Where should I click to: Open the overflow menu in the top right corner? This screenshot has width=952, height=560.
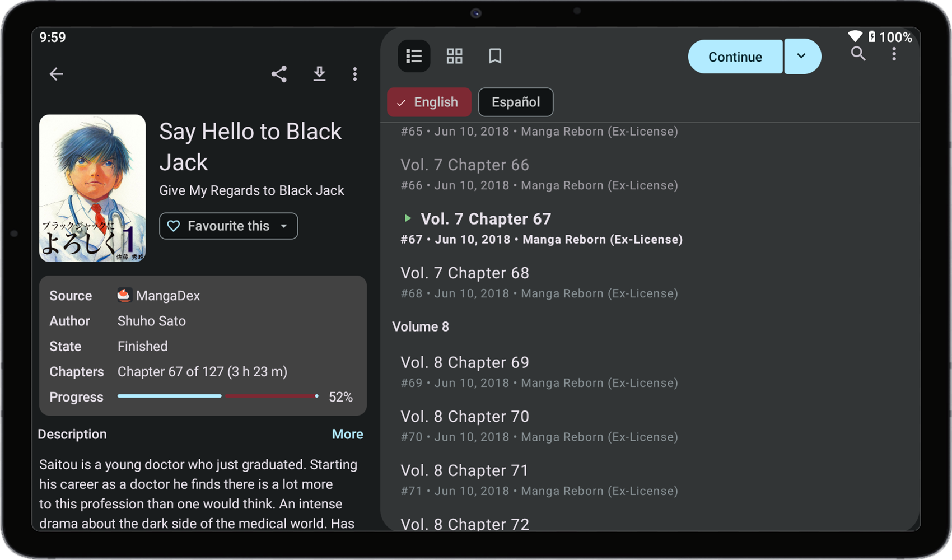coord(894,54)
